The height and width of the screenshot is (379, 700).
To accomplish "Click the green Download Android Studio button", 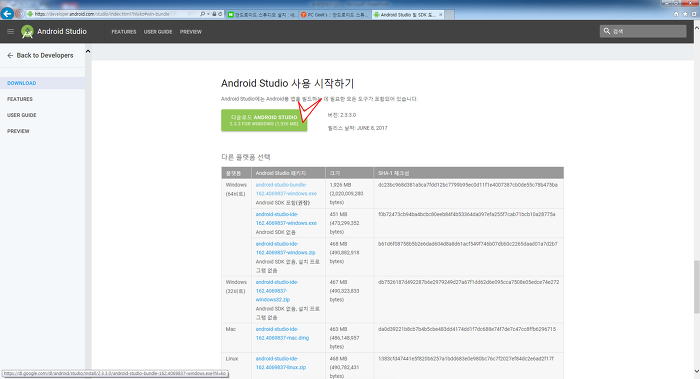I will (x=264, y=120).
